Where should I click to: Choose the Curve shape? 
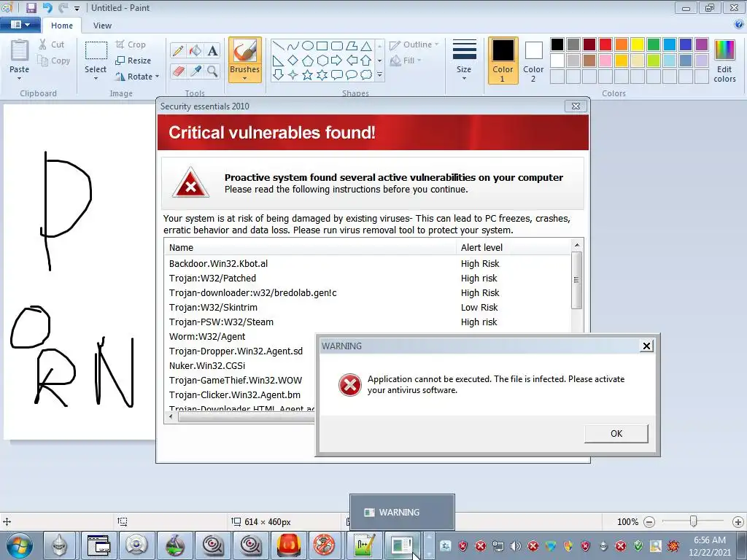(293, 46)
